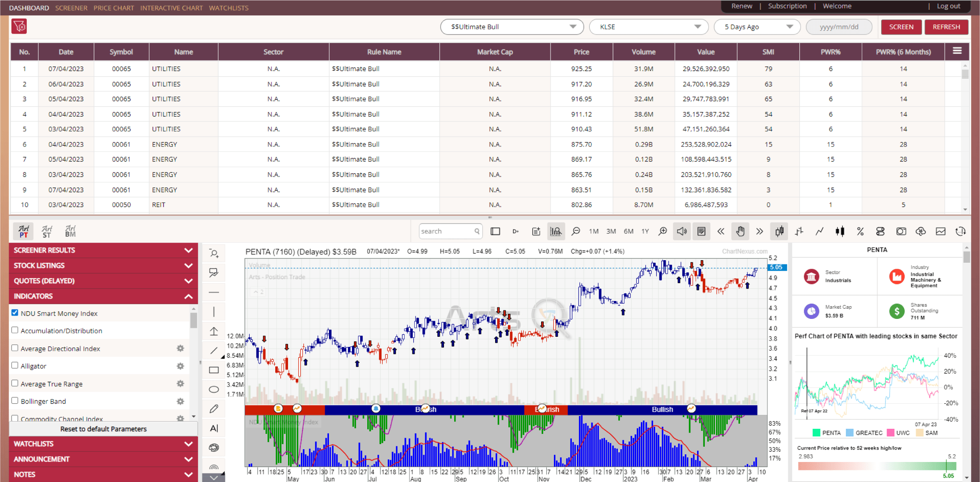Zoom in the chart with plus magnifier
This screenshot has width=980, height=482.
click(x=663, y=231)
